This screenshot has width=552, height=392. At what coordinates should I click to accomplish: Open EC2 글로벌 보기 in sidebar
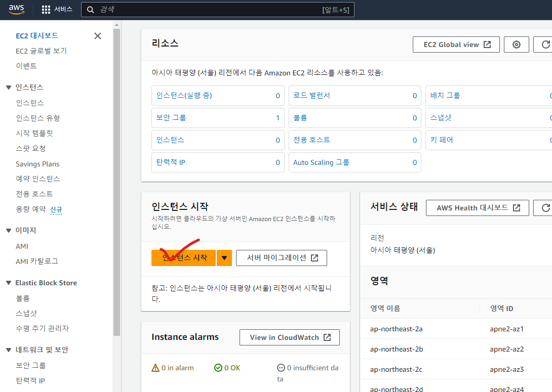pyautogui.click(x=41, y=51)
